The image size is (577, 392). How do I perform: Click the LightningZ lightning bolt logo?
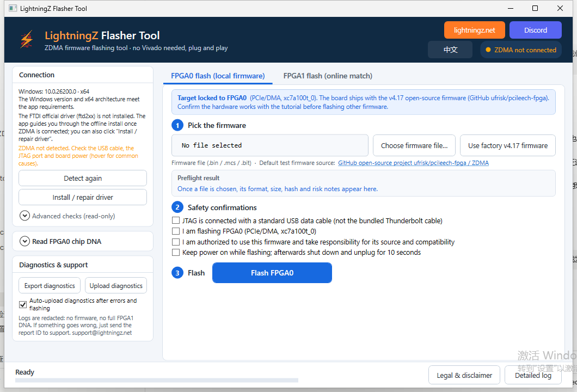click(27, 39)
